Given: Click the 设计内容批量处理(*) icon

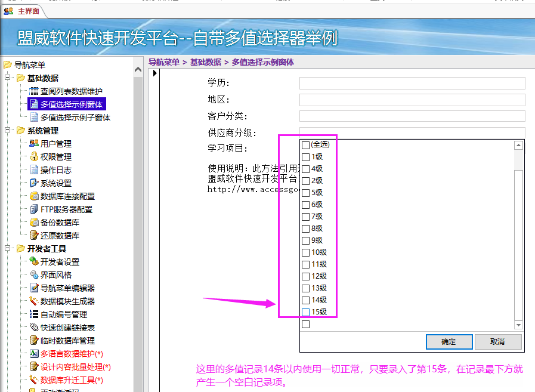Looking at the screenshot, I should (x=34, y=366).
